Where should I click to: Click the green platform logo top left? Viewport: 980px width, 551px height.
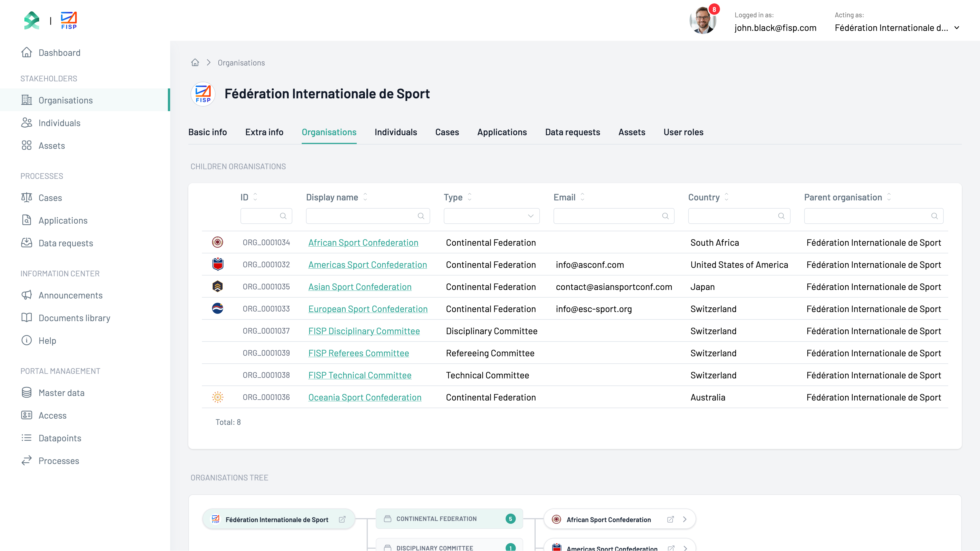point(32,20)
